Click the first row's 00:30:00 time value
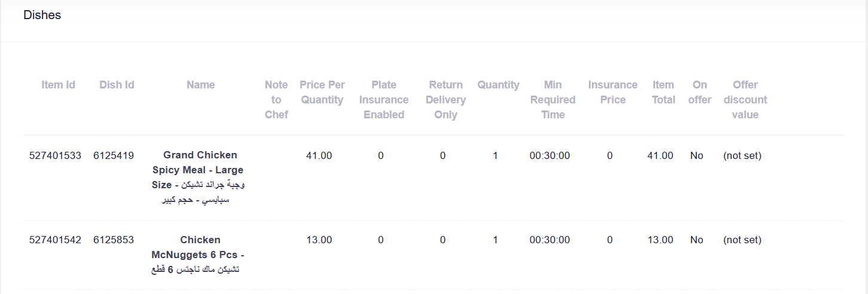 550,155
